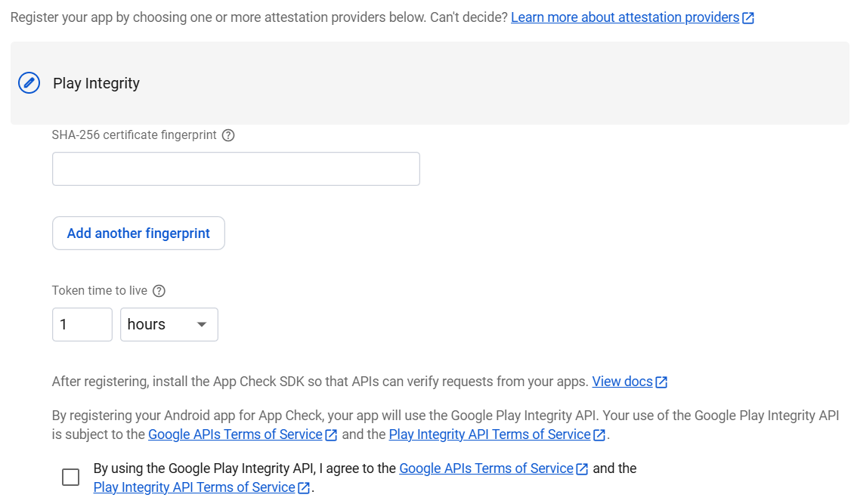Image resolution: width=854 pixels, height=504 pixels.
Task: Click the pencil edit icon beside Play Integrity
Action: 29,83
